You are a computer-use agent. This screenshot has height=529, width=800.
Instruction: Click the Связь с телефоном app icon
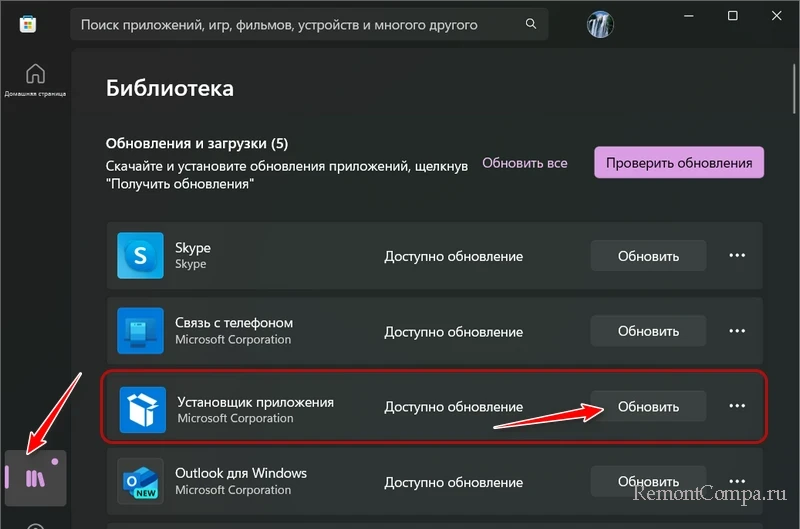(x=140, y=331)
